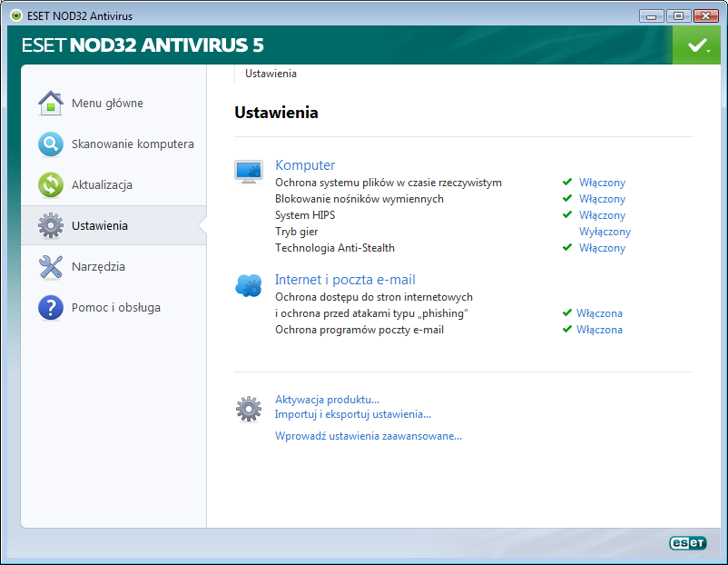Click the gear icon beside Ustawienia in sidebar
Image resolution: width=728 pixels, height=565 pixels.
tap(51, 226)
